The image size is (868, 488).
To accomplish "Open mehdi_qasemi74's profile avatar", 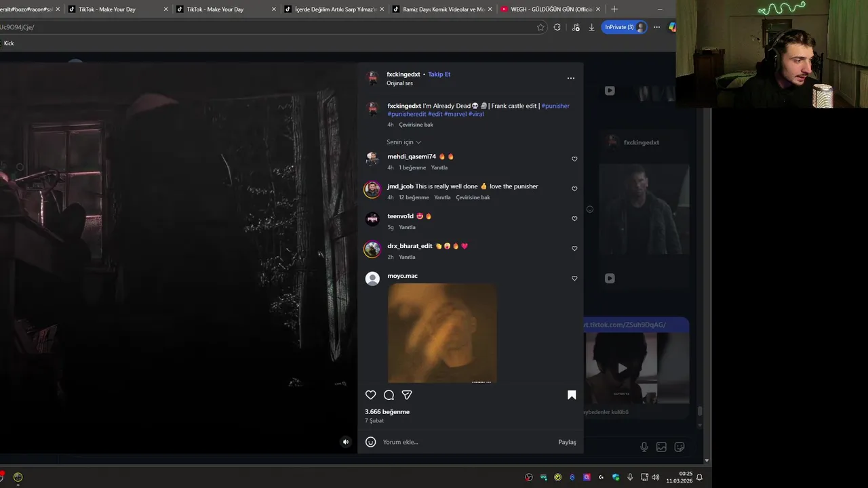I will click(x=372, y=159).
